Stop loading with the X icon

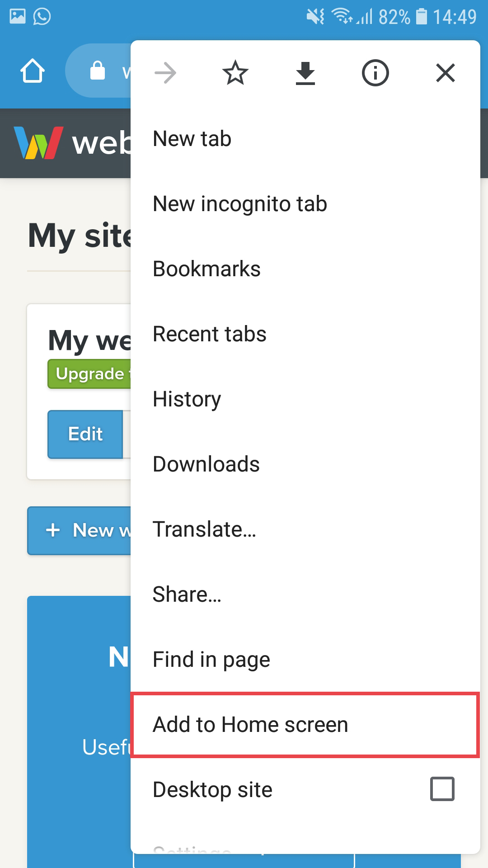click(x=445, y=73)
